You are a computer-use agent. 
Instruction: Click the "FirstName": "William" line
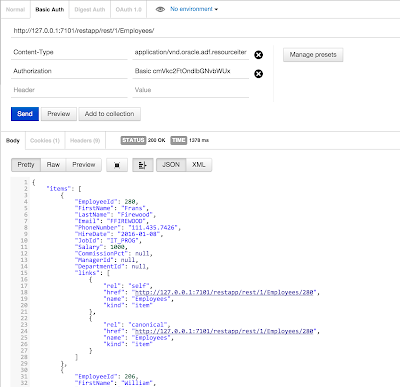pos(115,383)
